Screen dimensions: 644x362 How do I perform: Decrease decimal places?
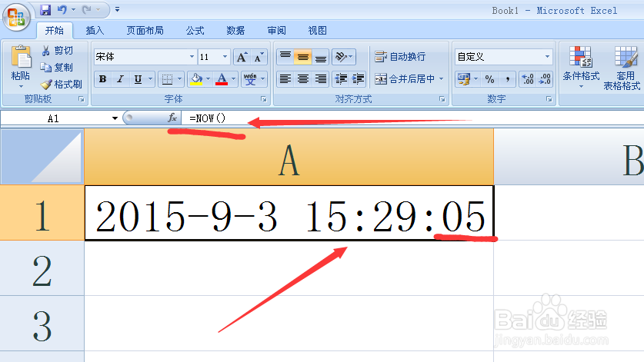(x=545, y=79)
